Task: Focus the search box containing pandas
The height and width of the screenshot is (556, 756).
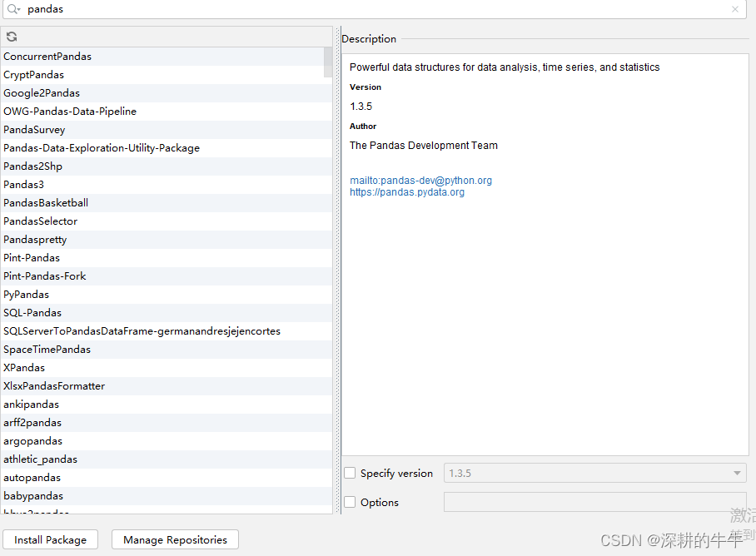Action: coord(374,9)
